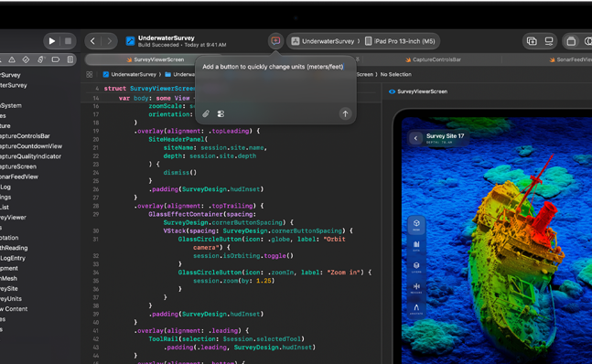Click the Survey Site 17 title in preview

(445, 136)
